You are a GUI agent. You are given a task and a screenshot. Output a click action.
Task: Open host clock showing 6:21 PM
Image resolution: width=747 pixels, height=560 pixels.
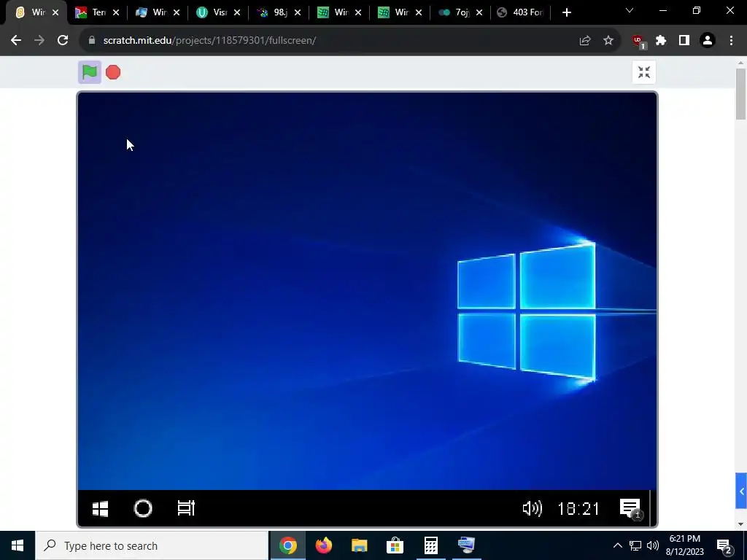click(684, 545)
